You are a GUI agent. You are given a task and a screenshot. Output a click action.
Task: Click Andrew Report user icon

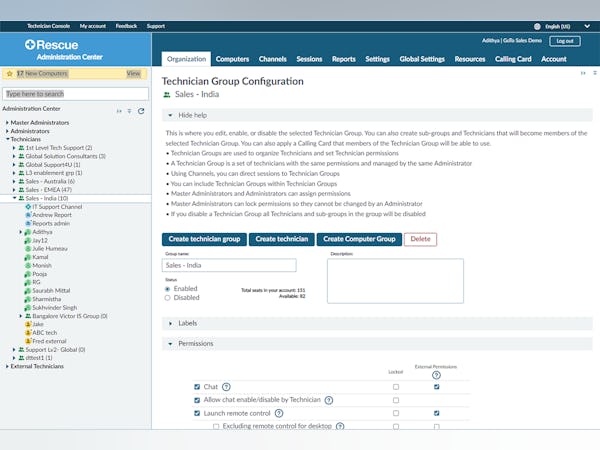coord(28,215)
